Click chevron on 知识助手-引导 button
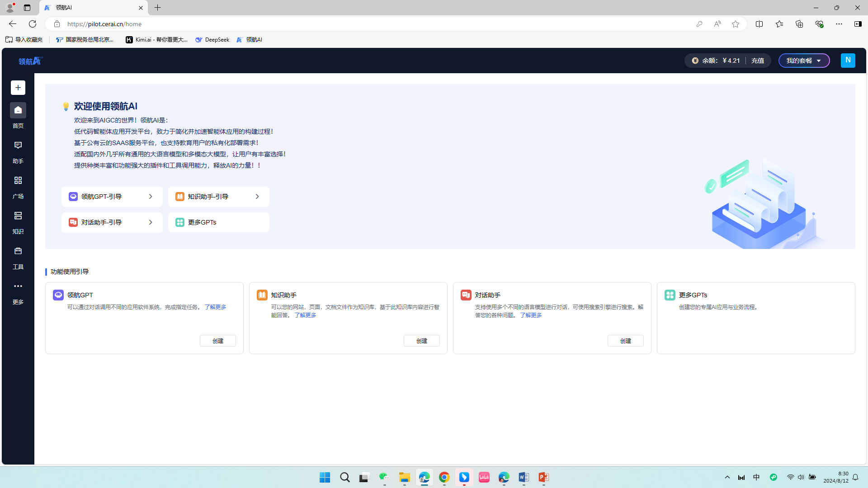This screenshot has width=868, height=488. point(257,197)
